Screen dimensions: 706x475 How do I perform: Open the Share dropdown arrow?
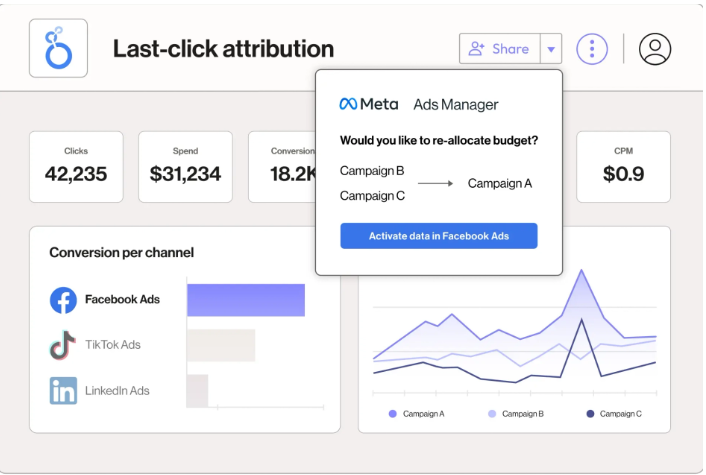551,49
